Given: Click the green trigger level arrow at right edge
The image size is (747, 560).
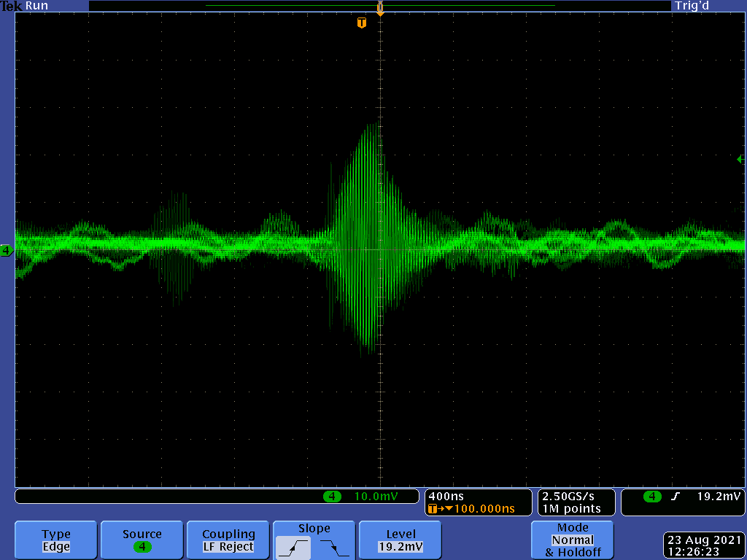Looking at the screenshot, I should (x=740, y=159).
